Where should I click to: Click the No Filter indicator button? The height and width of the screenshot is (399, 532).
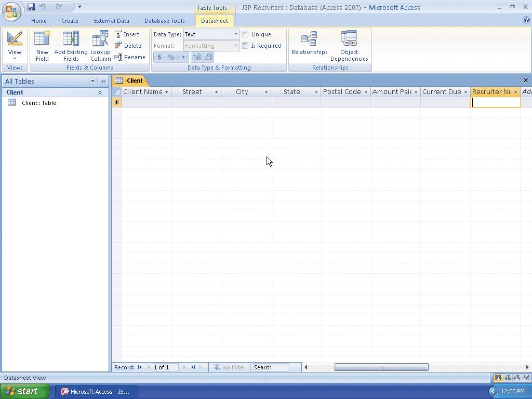pos(229,367)
